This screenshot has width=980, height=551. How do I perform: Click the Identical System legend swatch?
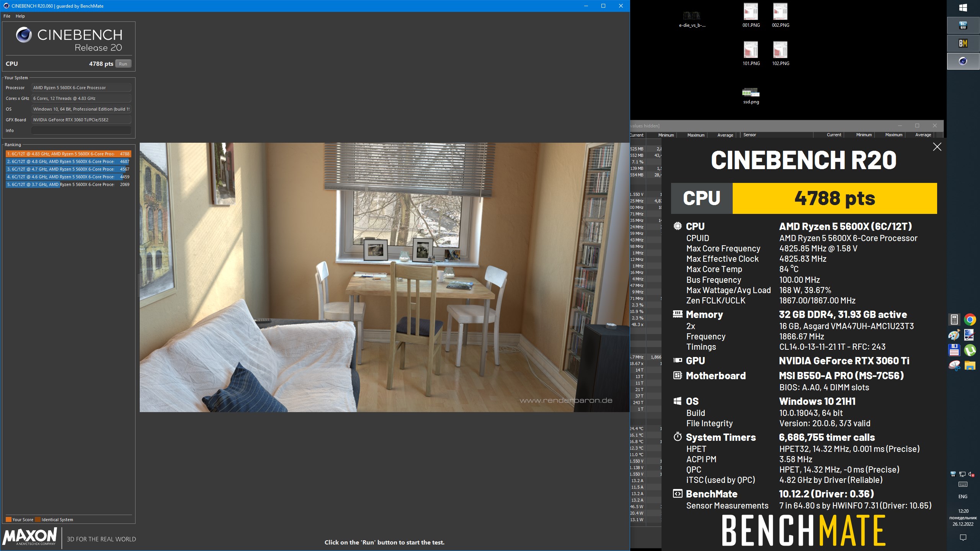click(x=38, y=520)
